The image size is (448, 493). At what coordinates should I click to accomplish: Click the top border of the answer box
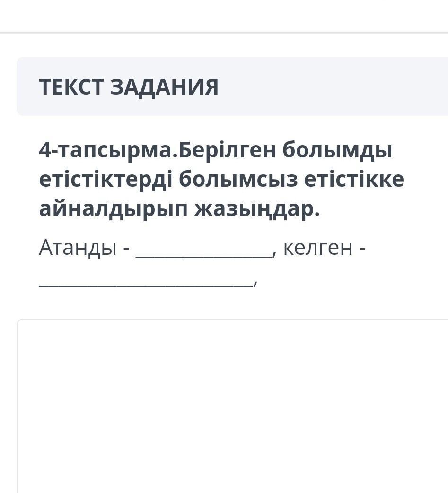coord(233,319)
